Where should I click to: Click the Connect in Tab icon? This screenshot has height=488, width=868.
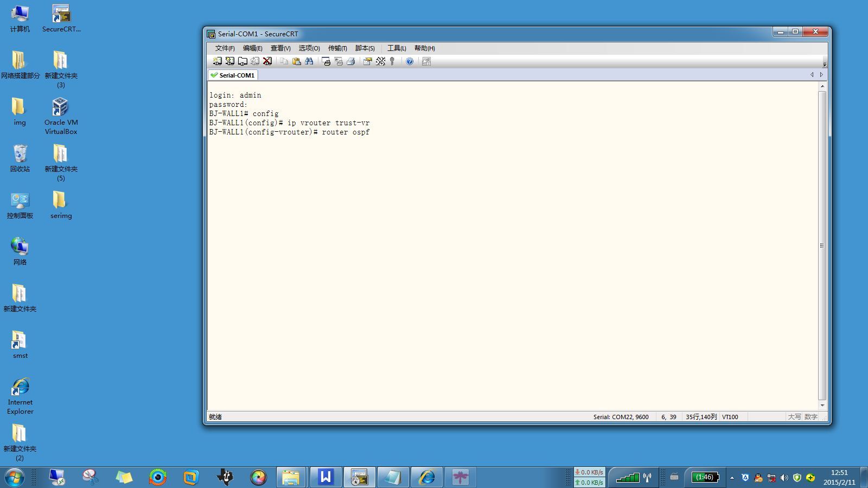click(242, 61)
